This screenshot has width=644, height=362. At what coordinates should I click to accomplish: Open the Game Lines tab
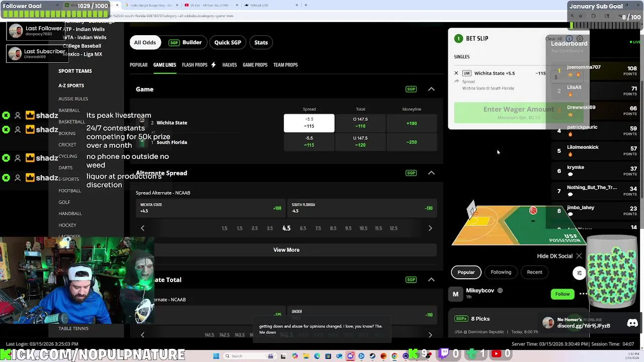click(x=165, y=65)
